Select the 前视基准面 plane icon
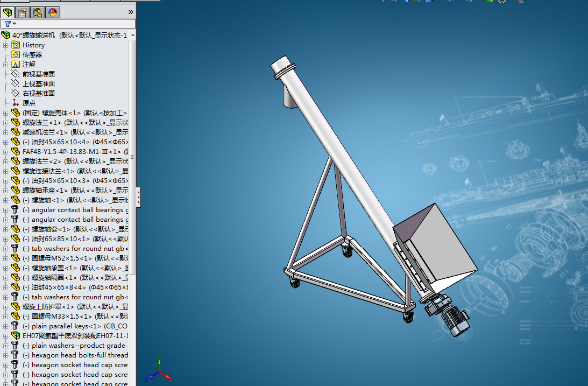Viewport: 588px width, 386px height. pyautogui.click(x=16, y=74)
